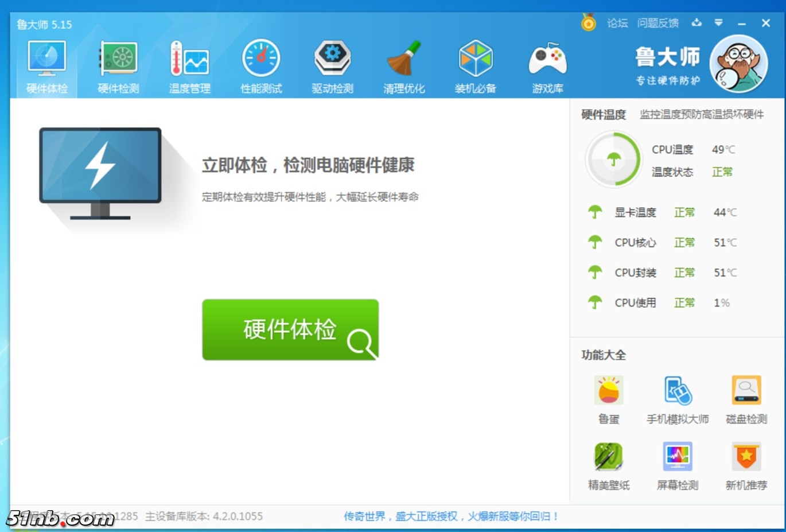Open 温度管理 temperature management

click(189, 67)
